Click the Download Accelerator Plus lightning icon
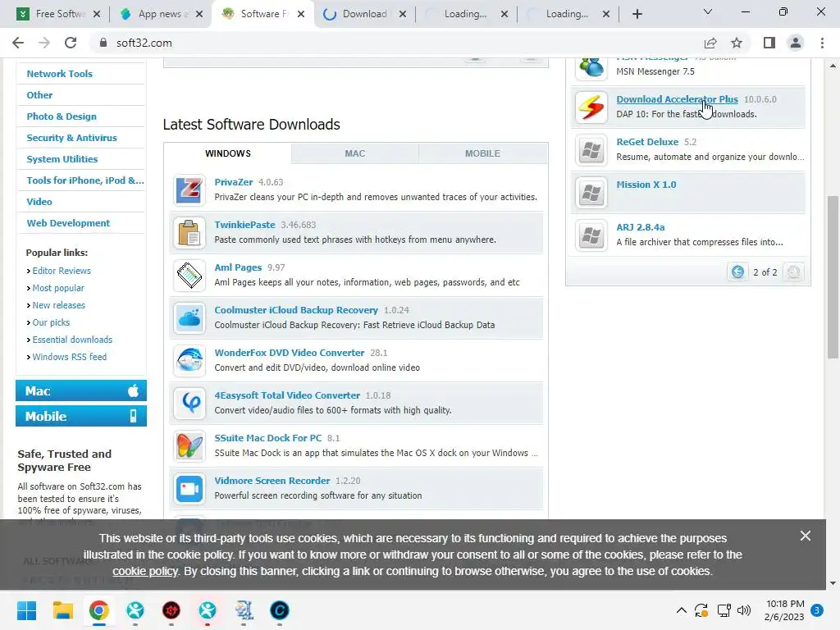This screenshot has width=840, height=630. tap(591, 107)
